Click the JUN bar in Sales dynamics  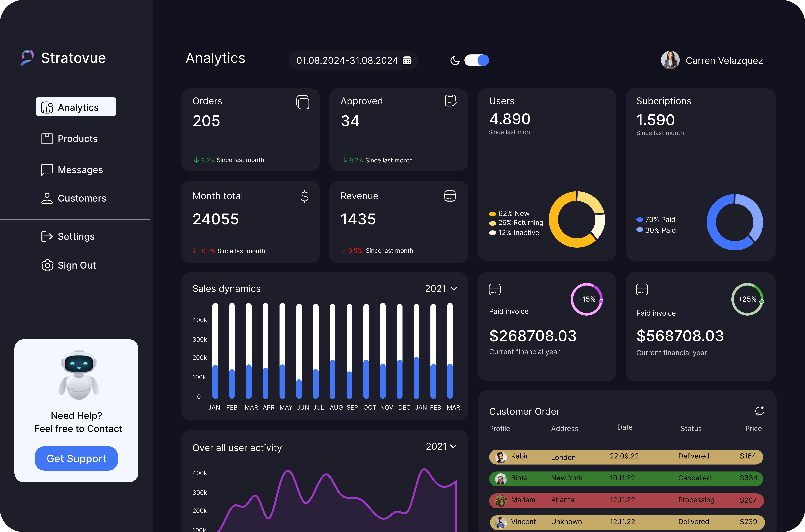click(x=299, y=351)
